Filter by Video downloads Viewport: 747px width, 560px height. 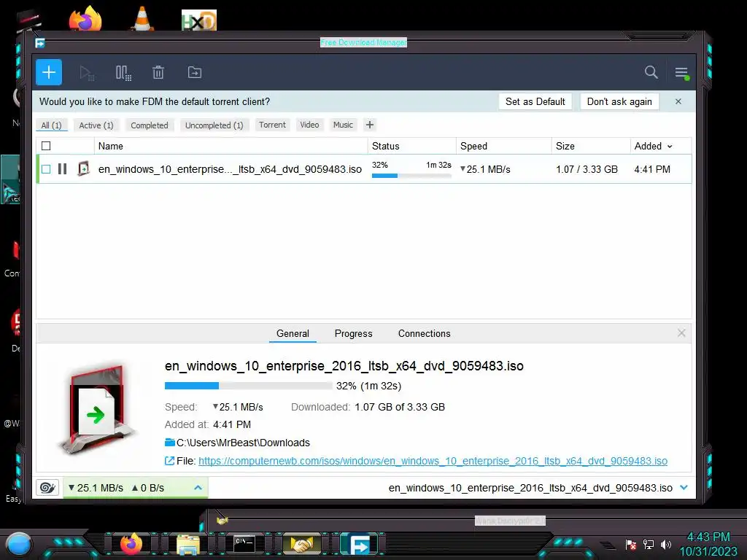click(309, 125)
